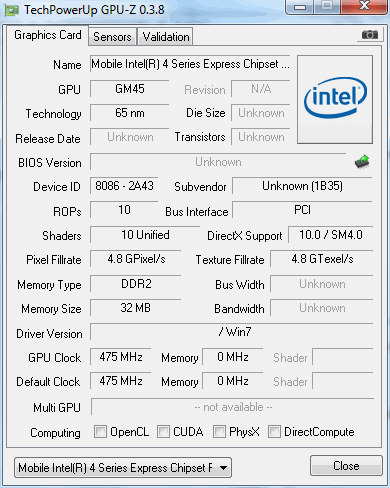Click the DirectX Support value 10.0 / SM4.0
390x488 pixels.
click(331, 235)
